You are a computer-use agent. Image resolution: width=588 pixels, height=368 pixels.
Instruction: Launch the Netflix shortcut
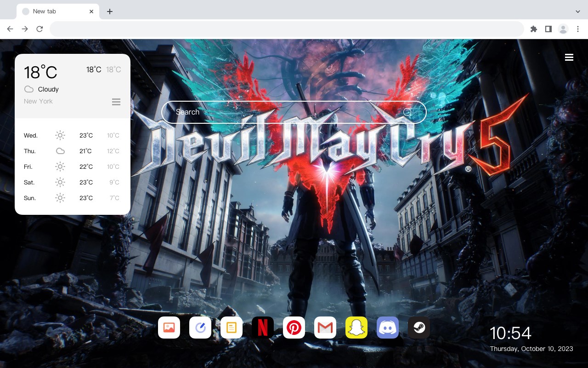coord(263,328)
